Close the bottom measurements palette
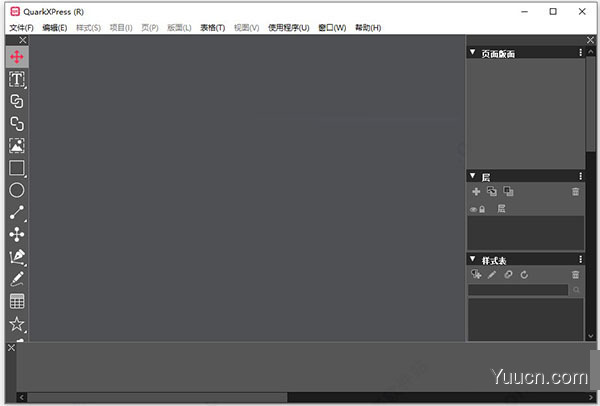 coord(11,348)
